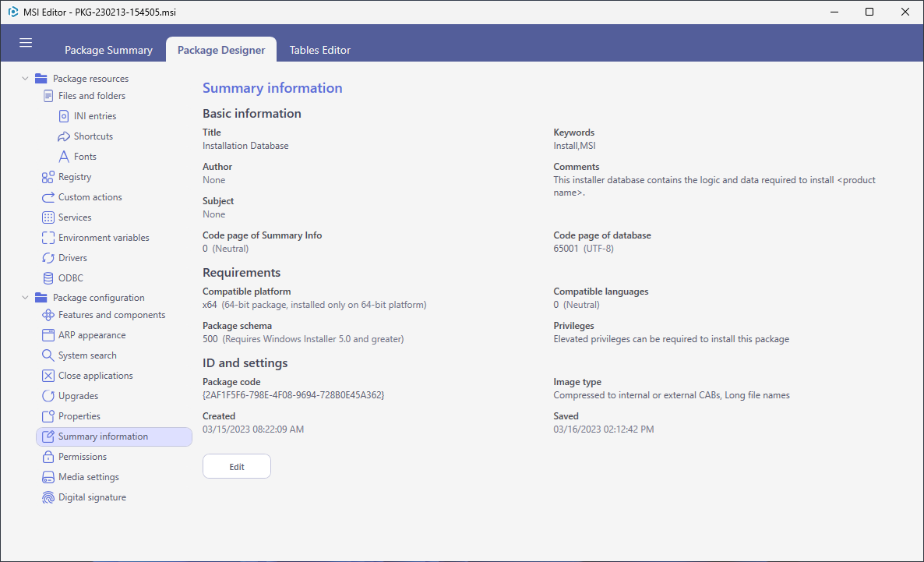Viewport: 924px width, 562px height.
Task: Click the Properties icon
Action: 48,416
